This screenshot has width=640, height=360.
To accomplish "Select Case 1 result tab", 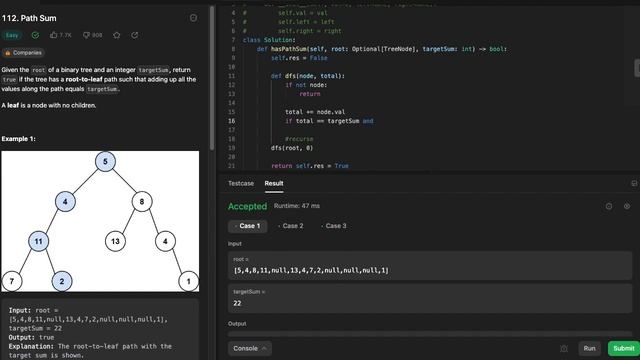I will coord(248,226).
